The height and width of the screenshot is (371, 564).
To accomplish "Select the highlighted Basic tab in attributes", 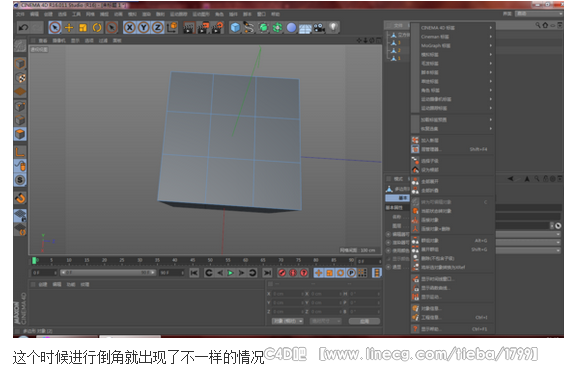I will point(397,198).
